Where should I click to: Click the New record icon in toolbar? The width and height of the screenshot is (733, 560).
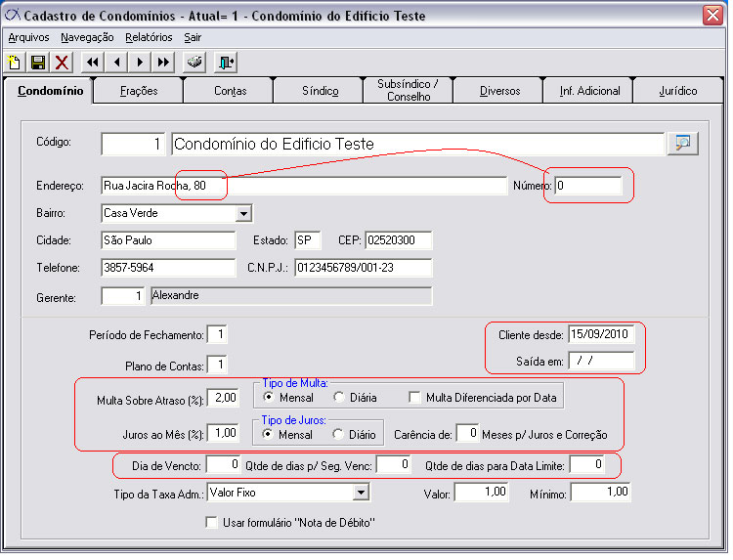pyautogui.click(x=16, y=63)
